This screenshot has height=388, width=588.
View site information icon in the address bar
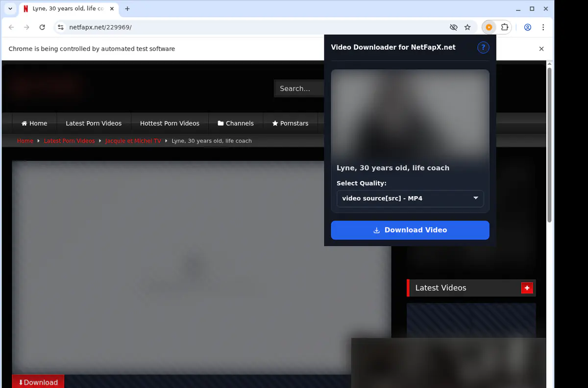[60, 27]
